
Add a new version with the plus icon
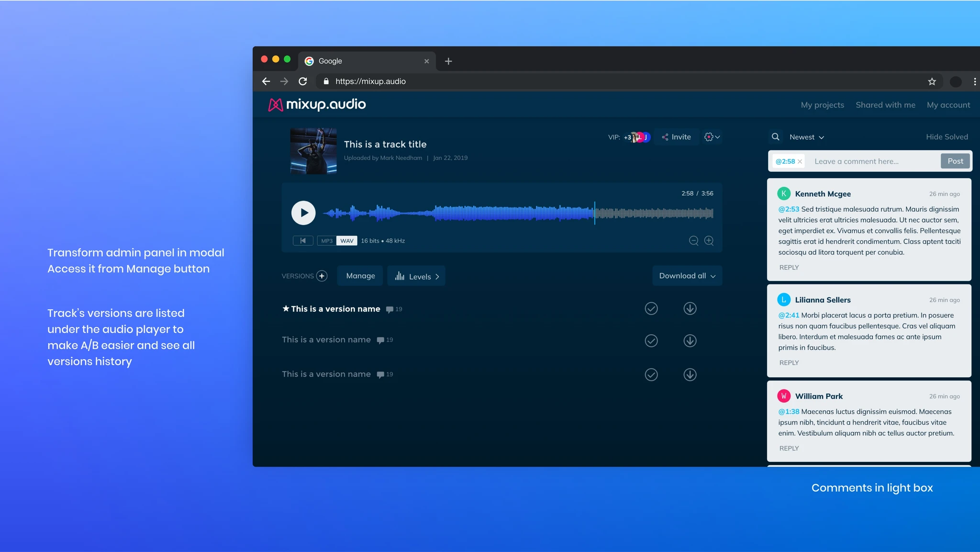[322, 276]
